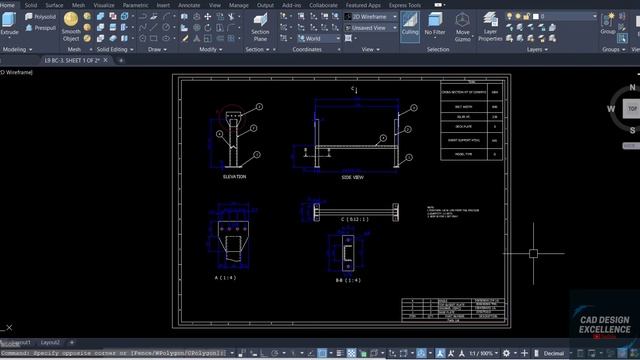Switch to the Solid ribbon tab
Screen dimensions: 640x360
coord(31,5)
